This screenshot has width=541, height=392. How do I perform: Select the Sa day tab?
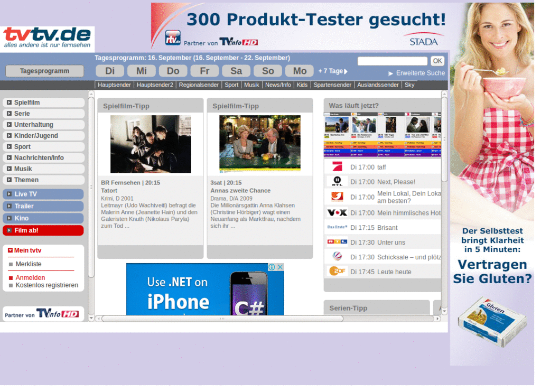click(x=236, y=71)
